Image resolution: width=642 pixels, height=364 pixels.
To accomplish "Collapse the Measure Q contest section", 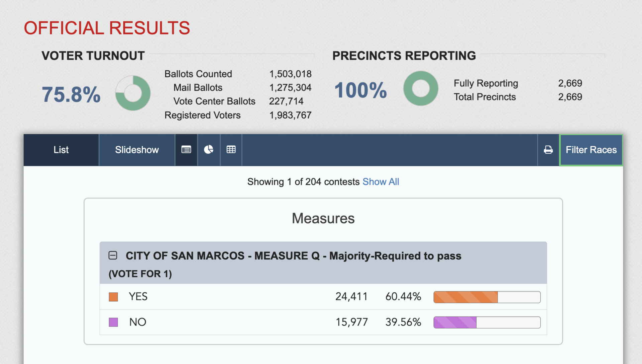I will 113,255.
